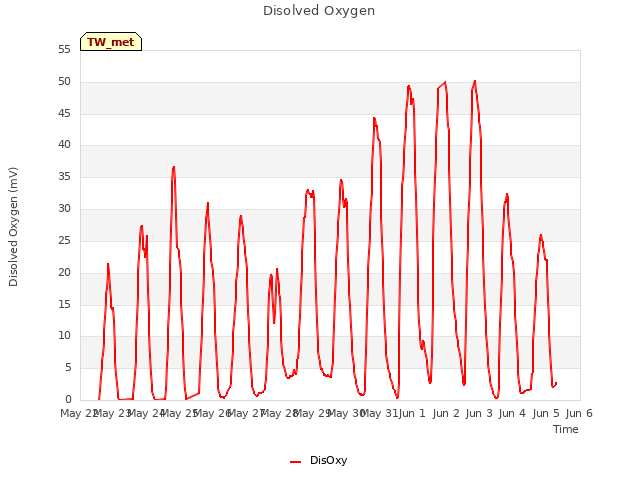
Task: Click the May 31 x-axis label
Action: [x=379, y=413]
